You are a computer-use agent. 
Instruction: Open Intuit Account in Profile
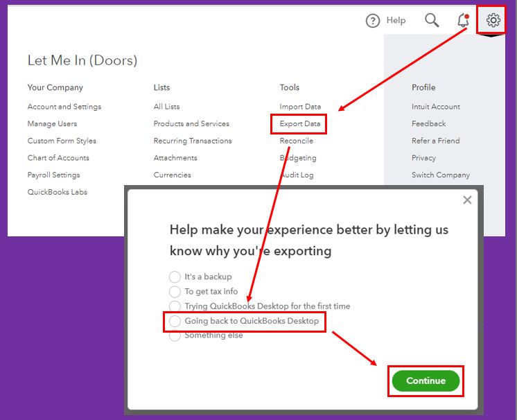pos(436,107)
